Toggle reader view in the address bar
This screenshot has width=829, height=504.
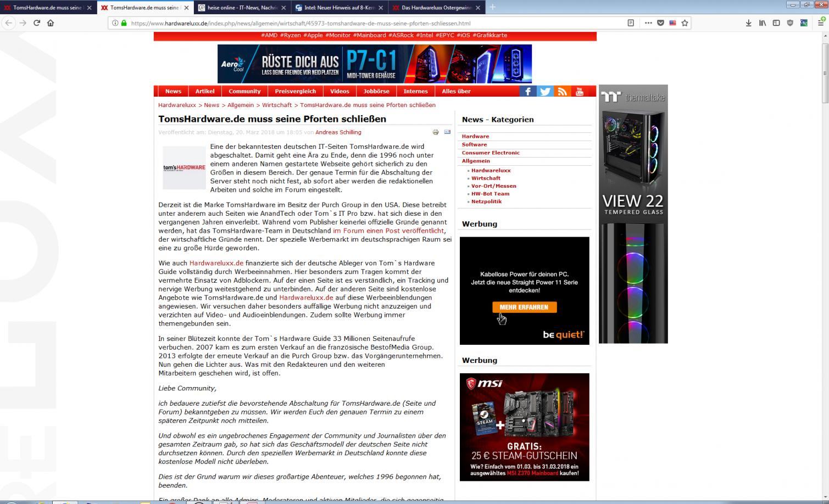pyautogui.click(x=631, y=23)
